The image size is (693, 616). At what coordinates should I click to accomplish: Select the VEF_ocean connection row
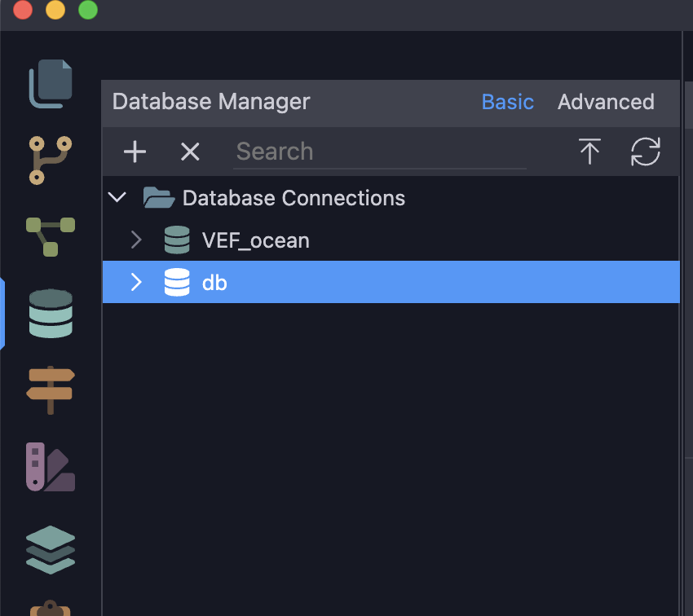391,240
